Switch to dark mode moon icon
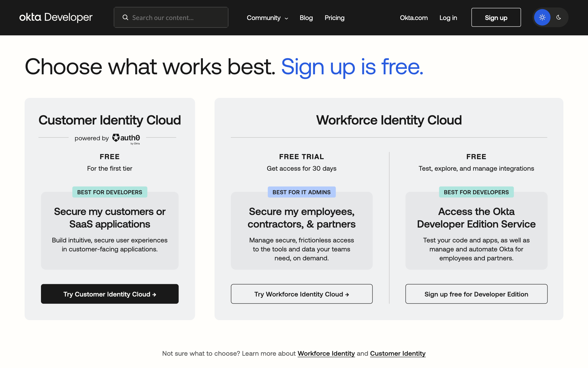This screenshot has height=368, width=588. tap(559, 17)
